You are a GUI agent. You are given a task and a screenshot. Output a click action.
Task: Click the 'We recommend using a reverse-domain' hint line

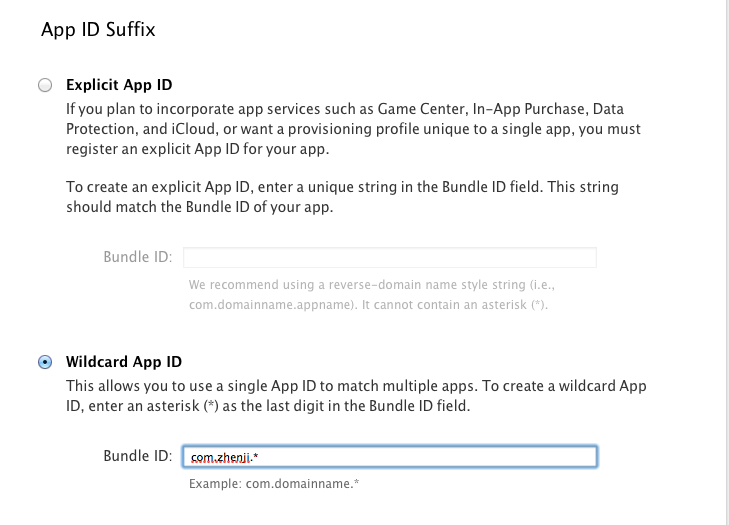coord(371,285)
